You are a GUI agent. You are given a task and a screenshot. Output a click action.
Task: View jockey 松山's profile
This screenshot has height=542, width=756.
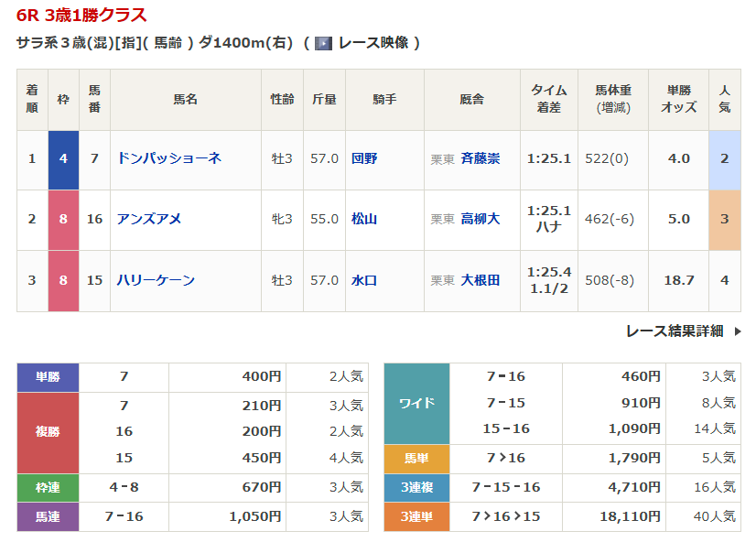[364, 219]
